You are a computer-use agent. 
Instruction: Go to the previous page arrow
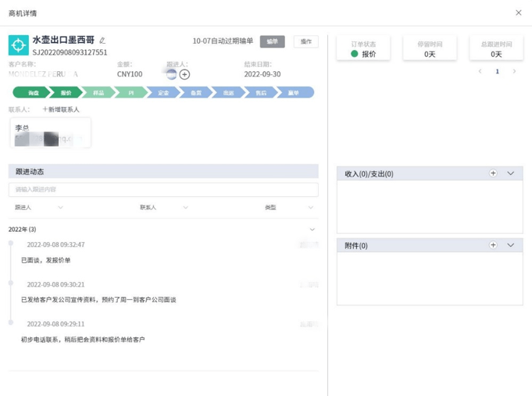tap(480, 71)
